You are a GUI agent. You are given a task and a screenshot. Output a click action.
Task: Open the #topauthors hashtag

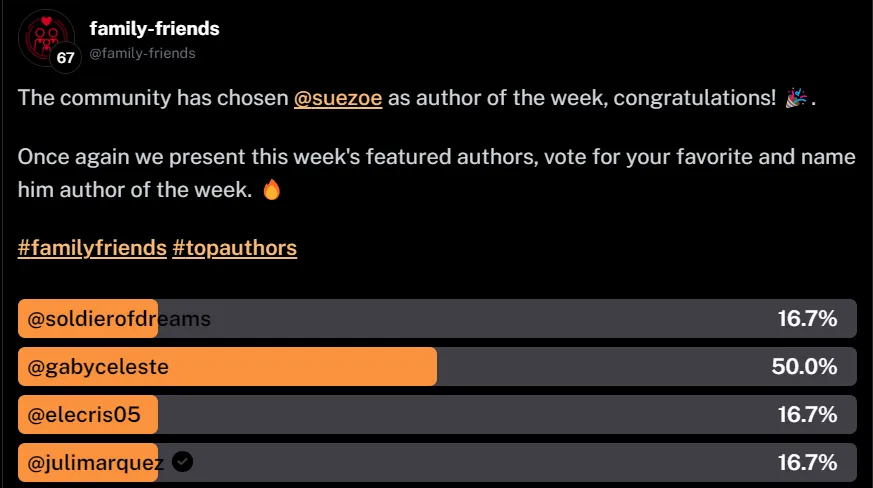tap(235, 248)
